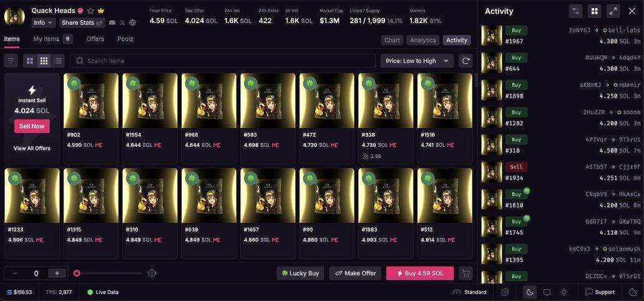Open the collection's website globe icon

132,22
